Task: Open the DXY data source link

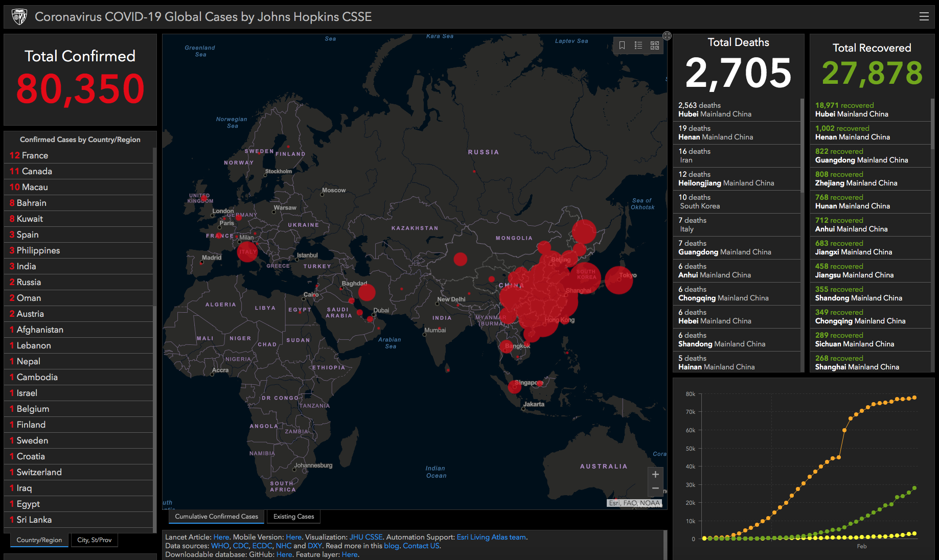Action: (315, 546)
